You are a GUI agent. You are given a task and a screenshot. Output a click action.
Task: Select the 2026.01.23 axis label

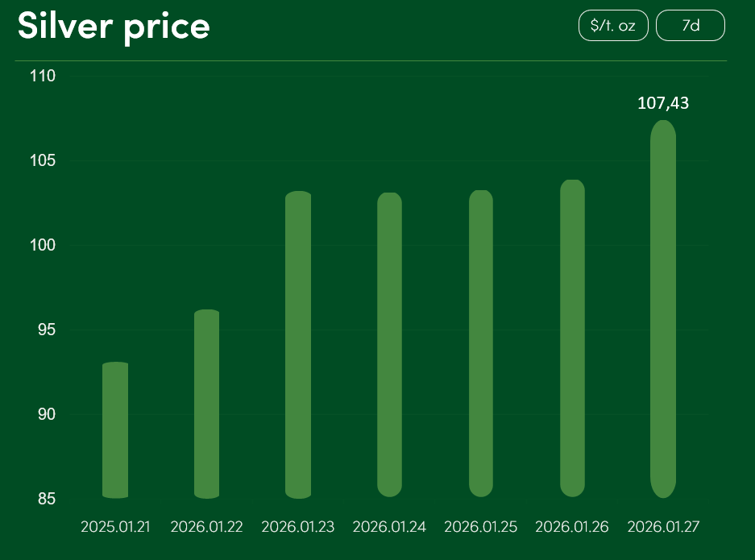point(298,527)
